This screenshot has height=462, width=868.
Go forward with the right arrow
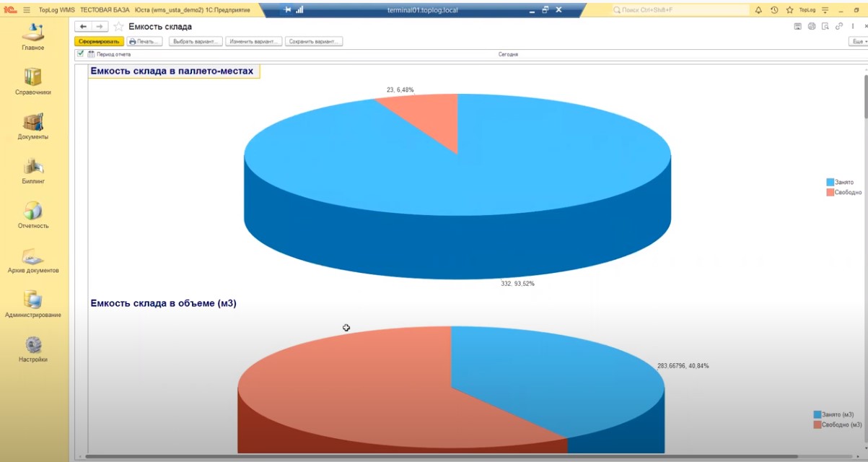tap(100, 27)
